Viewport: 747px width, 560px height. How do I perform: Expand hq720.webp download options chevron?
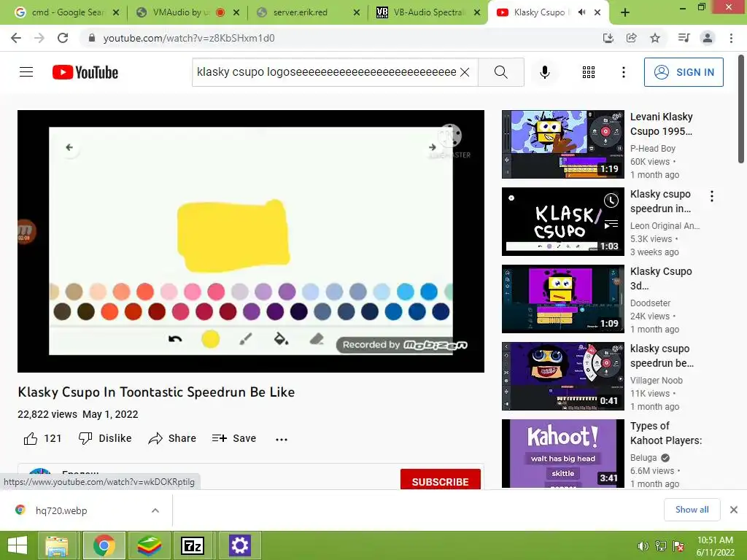click(x=155, y=510)
